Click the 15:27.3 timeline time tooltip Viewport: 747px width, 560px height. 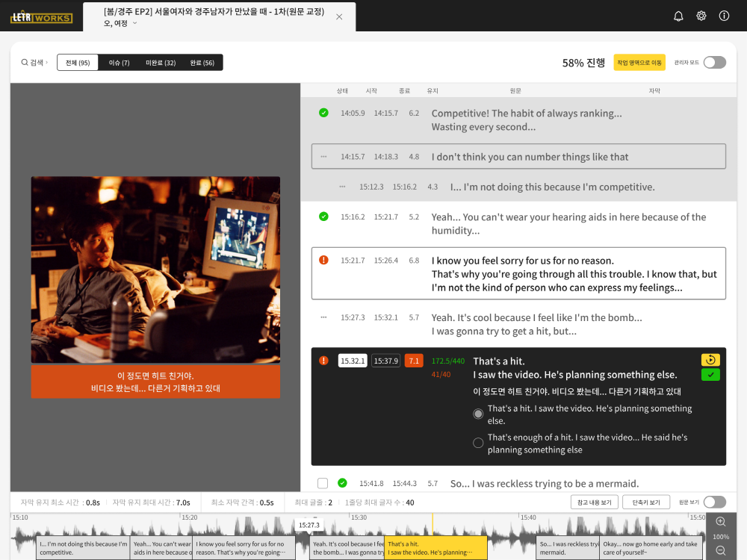click(309, 525)
